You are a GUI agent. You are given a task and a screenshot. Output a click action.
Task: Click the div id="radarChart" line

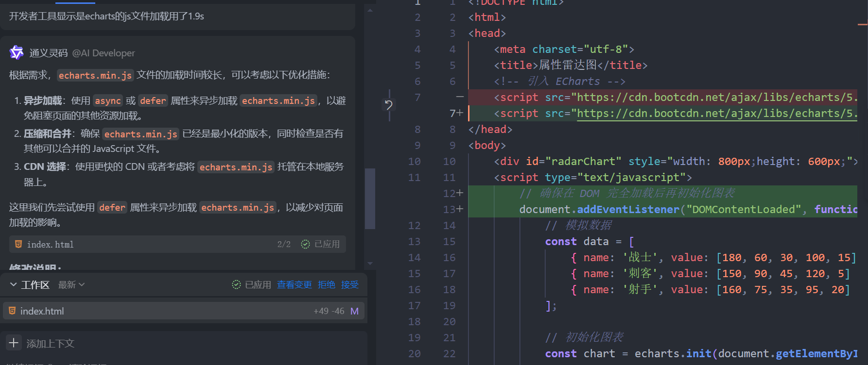coord(676,161)
